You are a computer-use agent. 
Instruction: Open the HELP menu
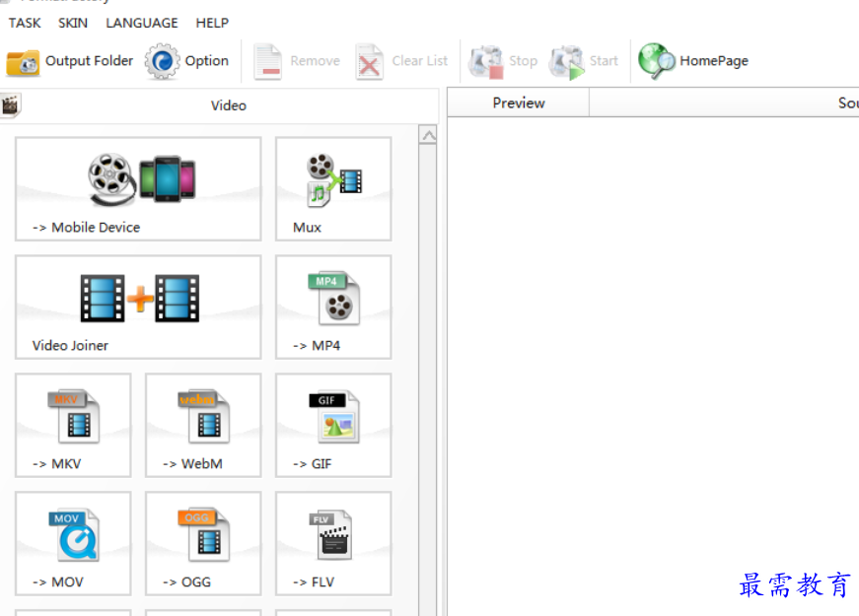click(x=212, y=23)
